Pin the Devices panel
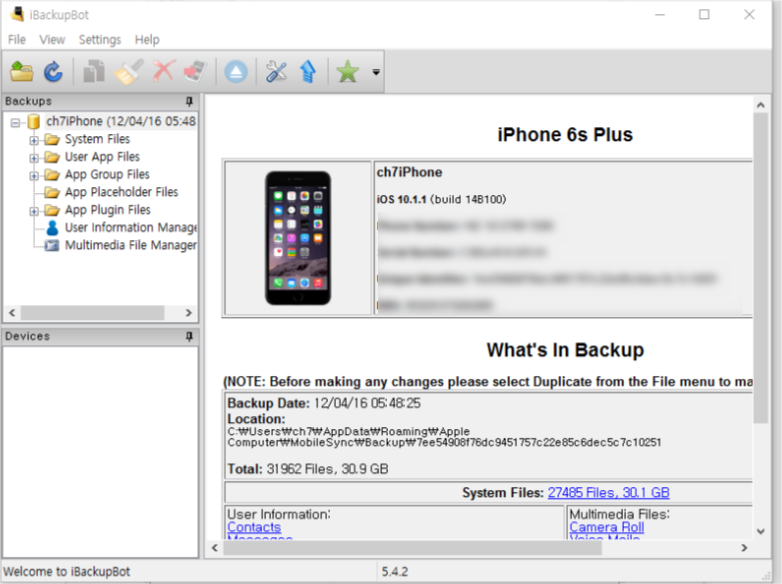This screenshot has height=584, width=782. click(189, 337)
